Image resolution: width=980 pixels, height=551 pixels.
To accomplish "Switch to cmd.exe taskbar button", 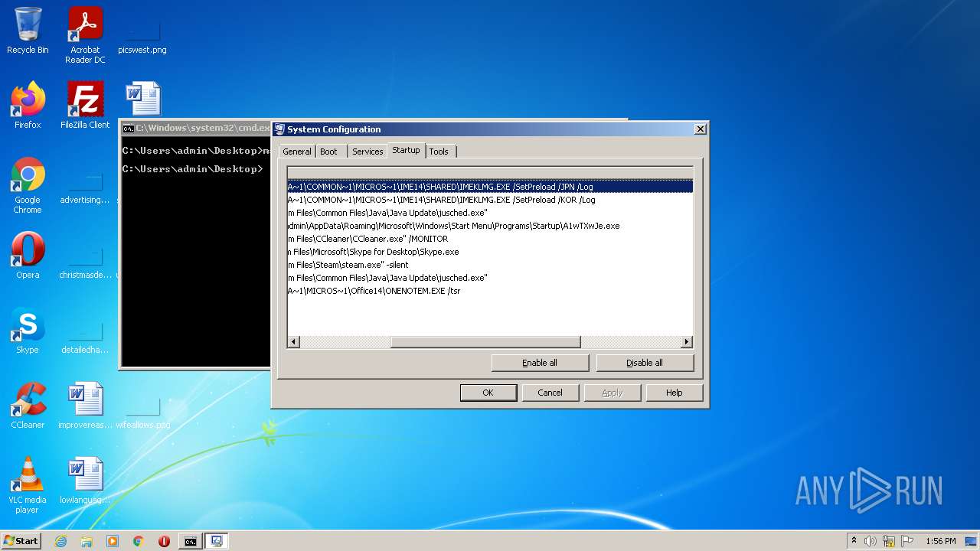I will (190, 541).
